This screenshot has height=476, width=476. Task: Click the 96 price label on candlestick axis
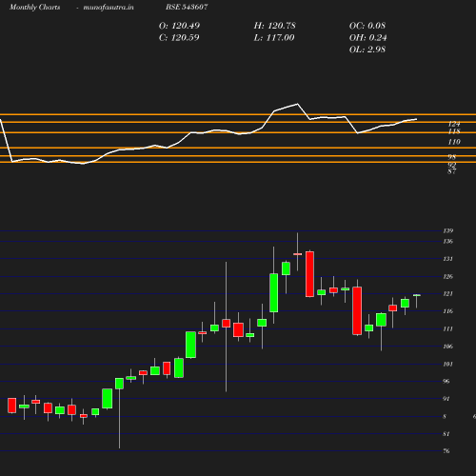pos(446,381)
